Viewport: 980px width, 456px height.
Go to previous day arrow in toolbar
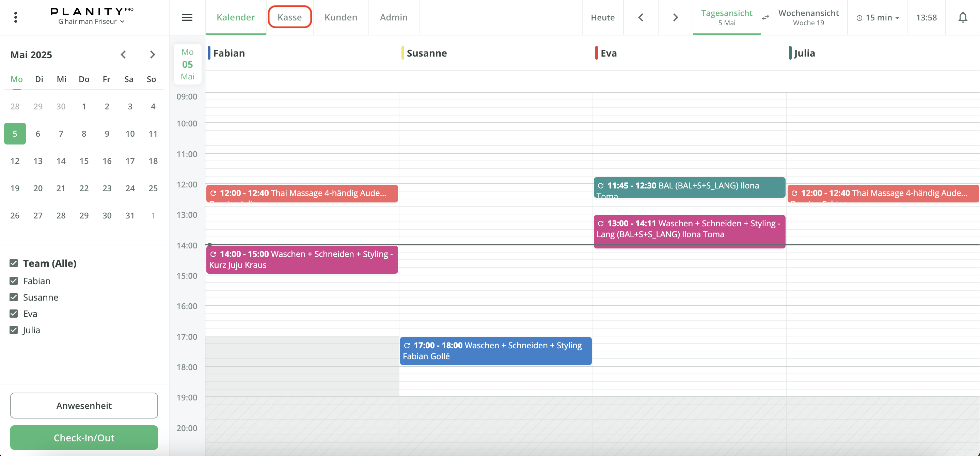[641, 17]
